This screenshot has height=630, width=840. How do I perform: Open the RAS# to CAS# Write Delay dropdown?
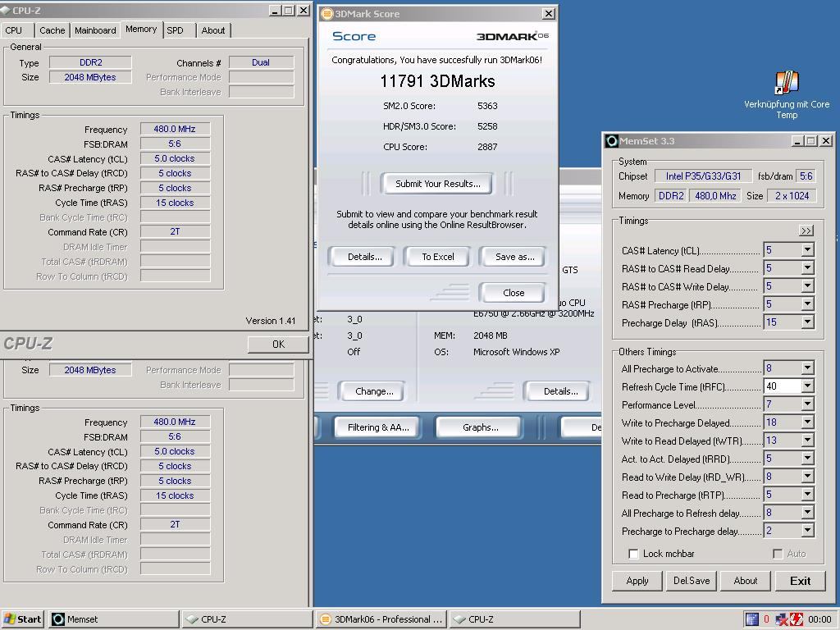point(807,286)
